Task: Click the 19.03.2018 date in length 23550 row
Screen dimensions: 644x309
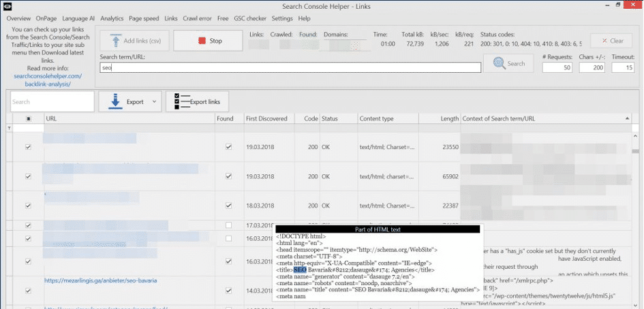Action: [x=260, y=147]
